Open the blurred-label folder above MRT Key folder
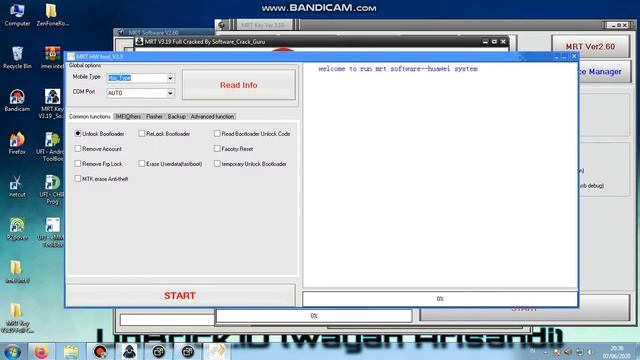 point(17,272)
